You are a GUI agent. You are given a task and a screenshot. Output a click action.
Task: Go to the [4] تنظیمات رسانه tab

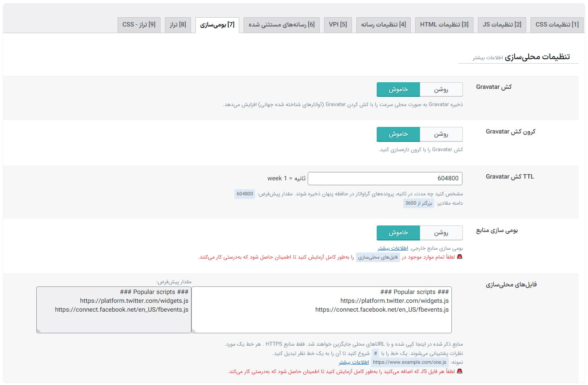click(x=383, y=25)
